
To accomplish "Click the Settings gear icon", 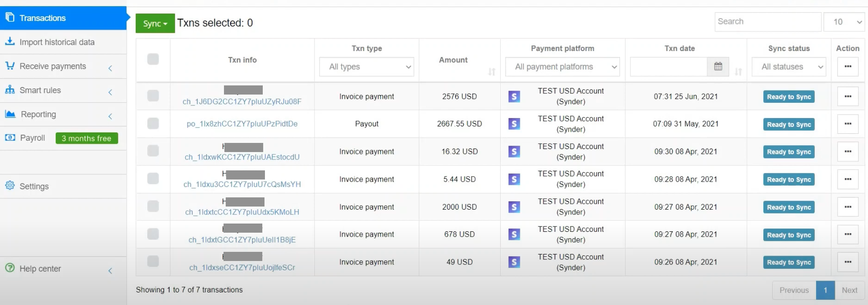I will [10, 185].
